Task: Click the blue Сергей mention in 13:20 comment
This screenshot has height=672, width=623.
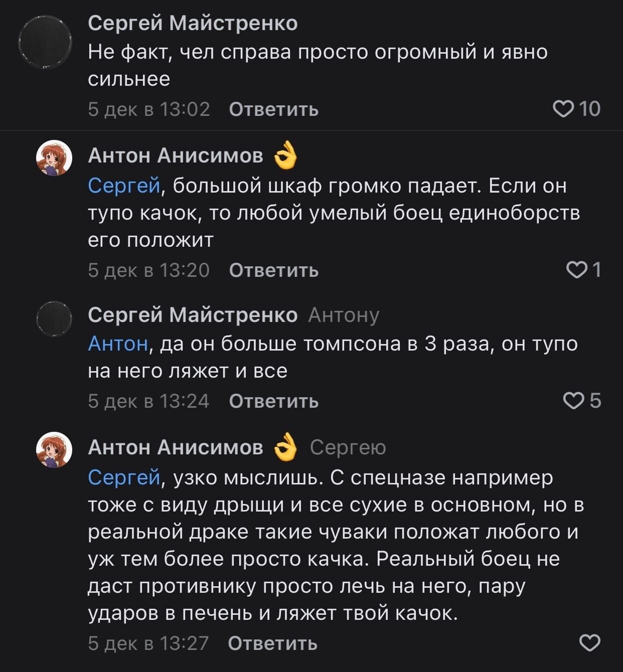Action: 124,186
